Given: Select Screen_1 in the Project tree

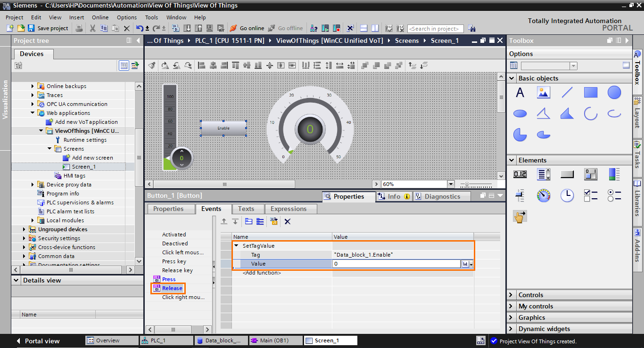Looking at the screenshot, I should click(84, 167).
